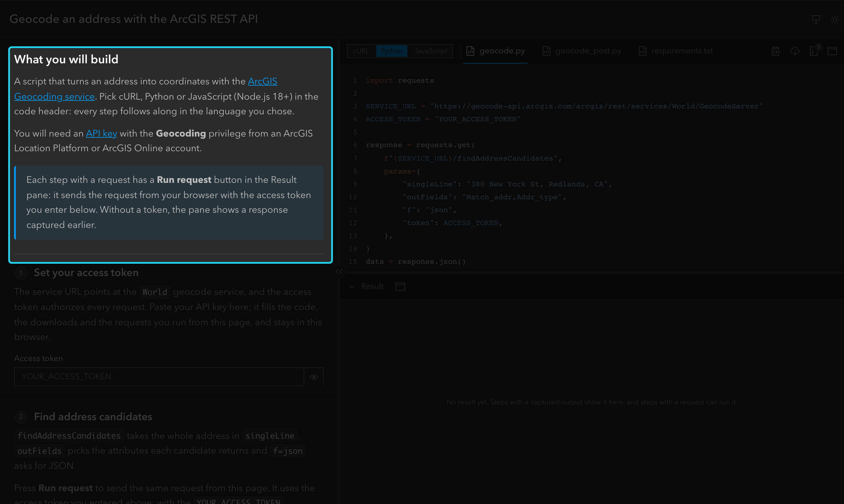Toggle light theme with the sun icon
The width and height of the screenshot is (844, 504).
(x=835, y=19)
